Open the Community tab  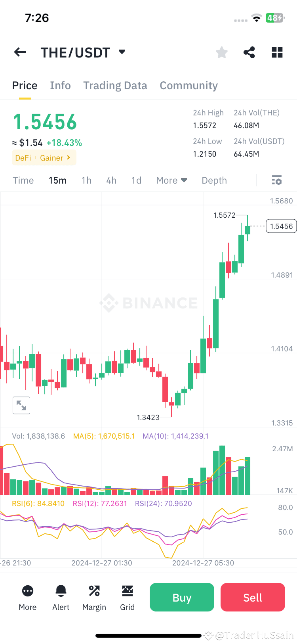(188, 85)
